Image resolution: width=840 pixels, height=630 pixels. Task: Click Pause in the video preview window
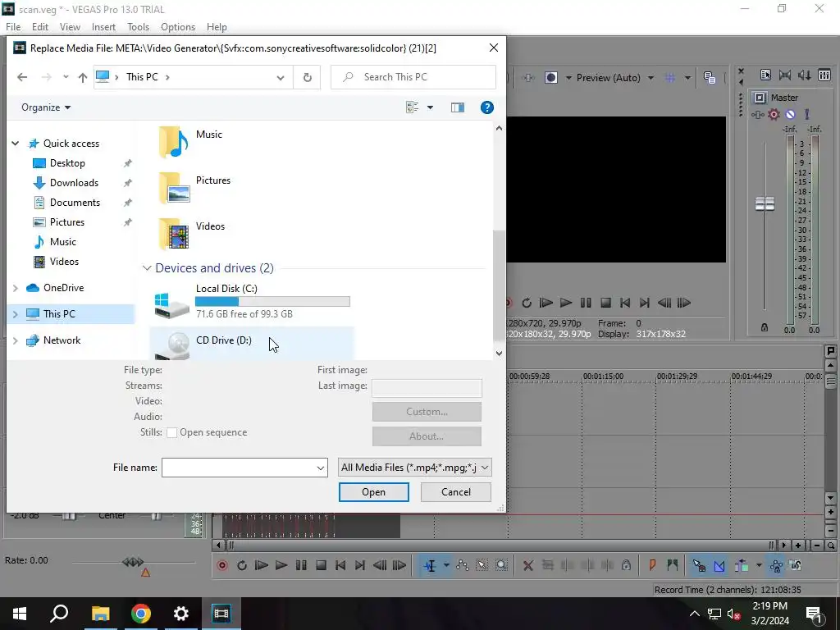click(x=586, y=303)
